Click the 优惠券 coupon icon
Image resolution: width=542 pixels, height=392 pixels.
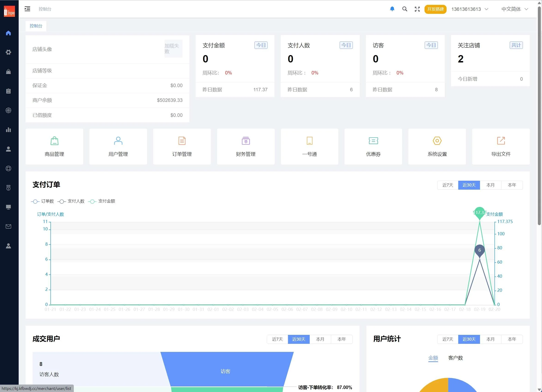coord(373,141)
